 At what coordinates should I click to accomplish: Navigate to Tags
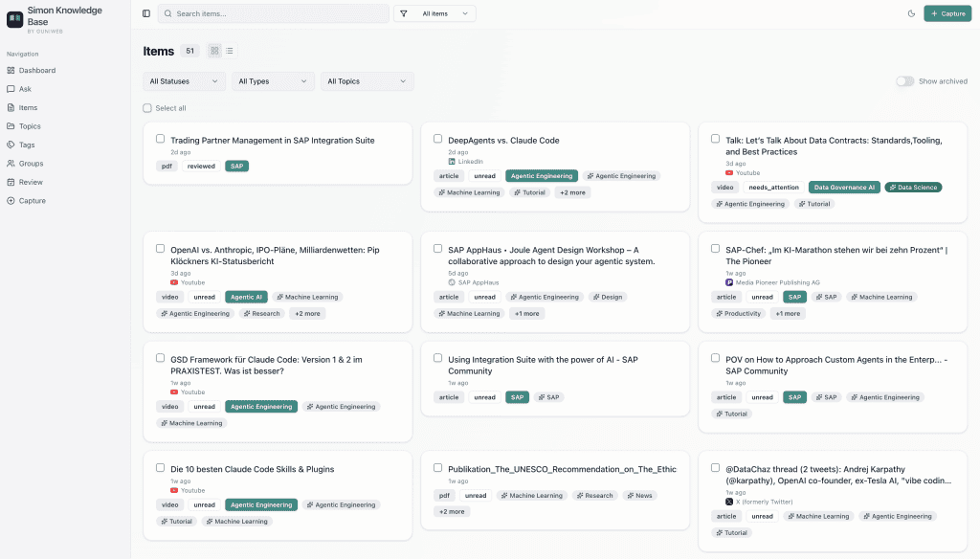coord(27,145)
